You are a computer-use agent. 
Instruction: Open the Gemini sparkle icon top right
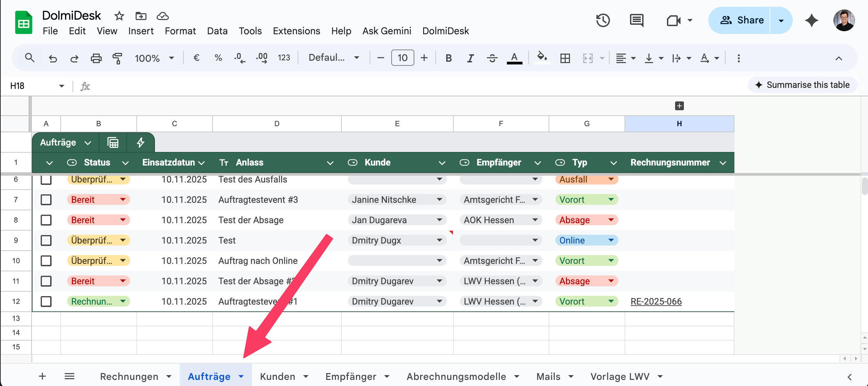pyautogui.click(x=811, y=20)
